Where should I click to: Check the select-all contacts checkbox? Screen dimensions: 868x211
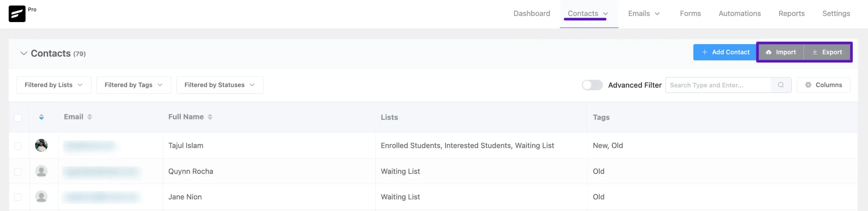(x=18, y=118)
